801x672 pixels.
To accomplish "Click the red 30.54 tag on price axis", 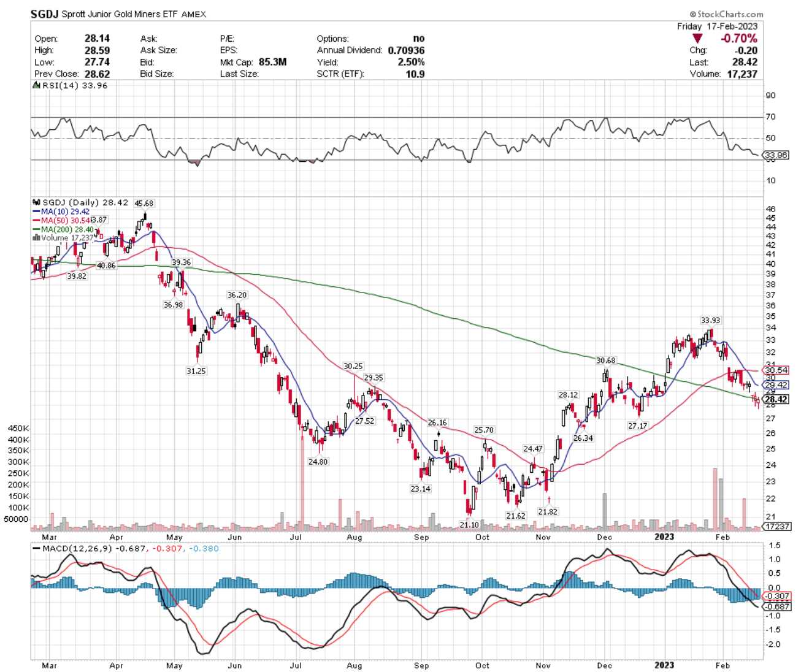I will 777,370.
